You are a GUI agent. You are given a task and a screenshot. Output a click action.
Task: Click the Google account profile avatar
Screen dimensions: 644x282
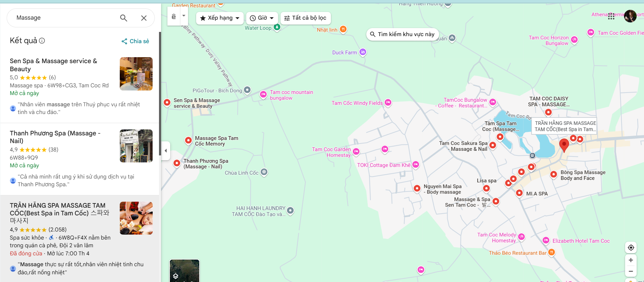coord(630,16)
